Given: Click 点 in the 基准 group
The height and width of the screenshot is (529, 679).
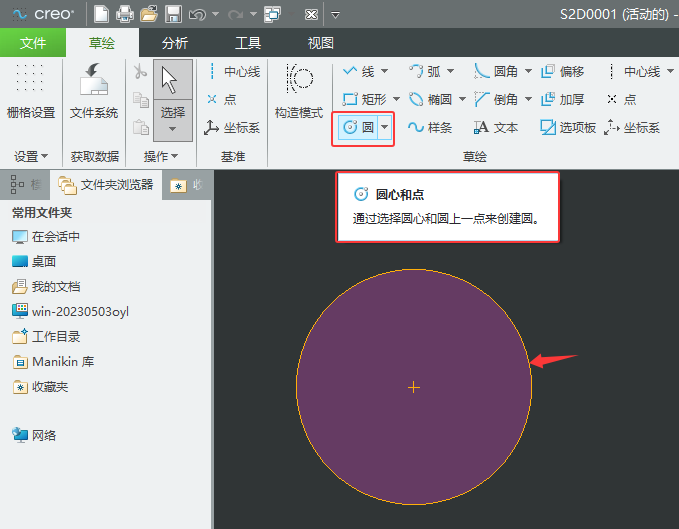Looking at the screenshot, I should pos(222,100).
